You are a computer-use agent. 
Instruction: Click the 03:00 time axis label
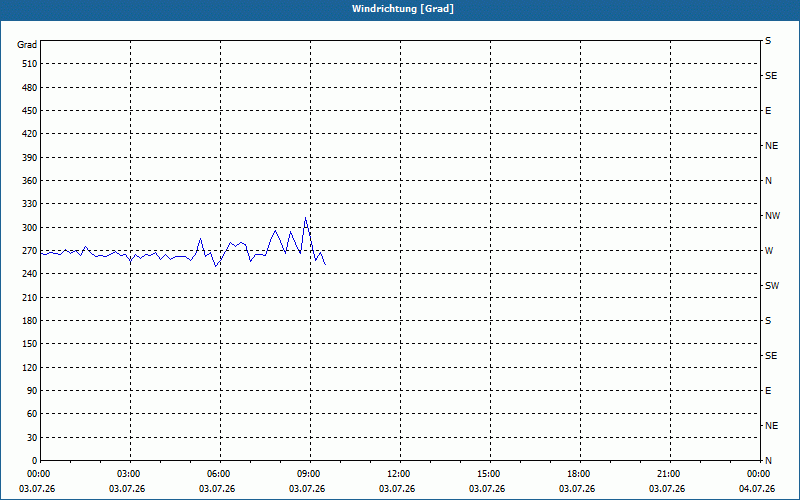129,474
